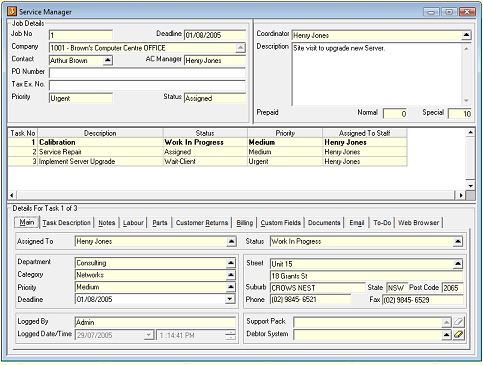Click the PO Number input field
Viewport: 483px width, 365px height.
coord(147,73)
